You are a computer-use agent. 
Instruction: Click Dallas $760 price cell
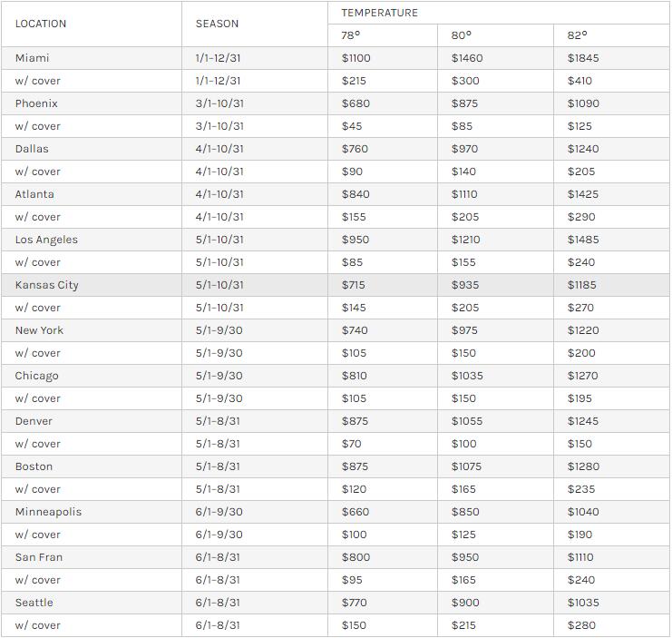(355, 149)
